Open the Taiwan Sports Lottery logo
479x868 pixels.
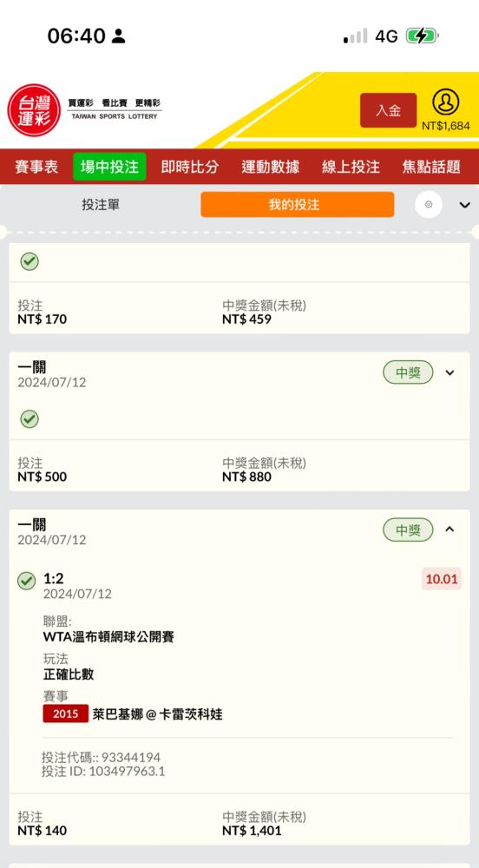coord(84,109)
